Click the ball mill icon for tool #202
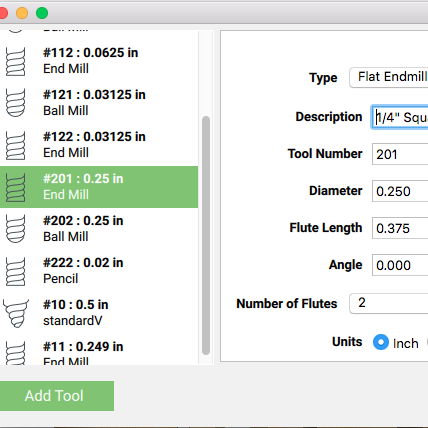This screenshot has width=428, height=428. point(15,229)
